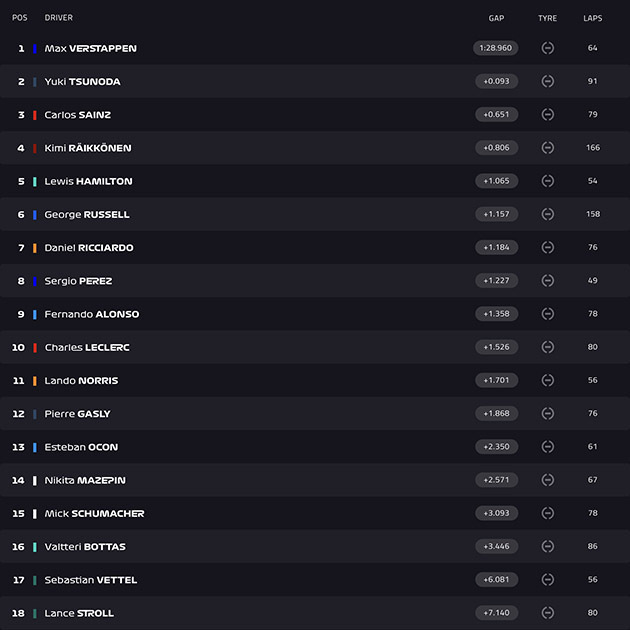Click red team color bar beside Charles Leclerc
Screen dimensions: 630x630
coord(35,348)
